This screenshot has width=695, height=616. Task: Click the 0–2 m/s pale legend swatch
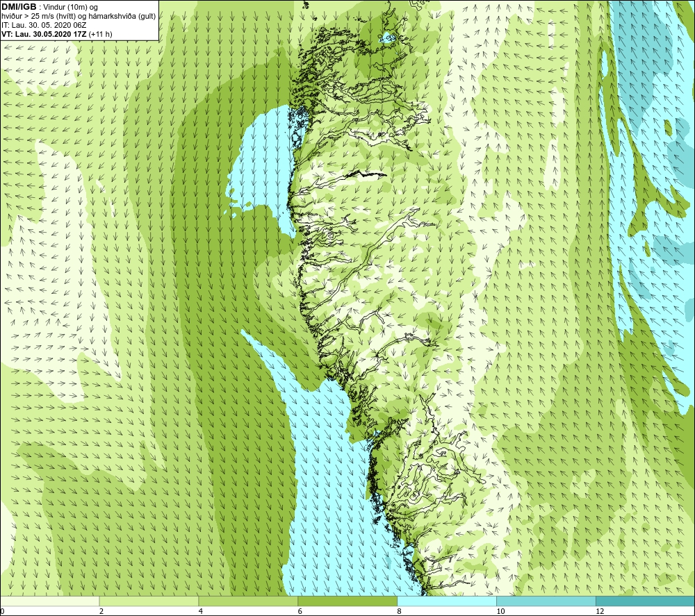(49, 601)
